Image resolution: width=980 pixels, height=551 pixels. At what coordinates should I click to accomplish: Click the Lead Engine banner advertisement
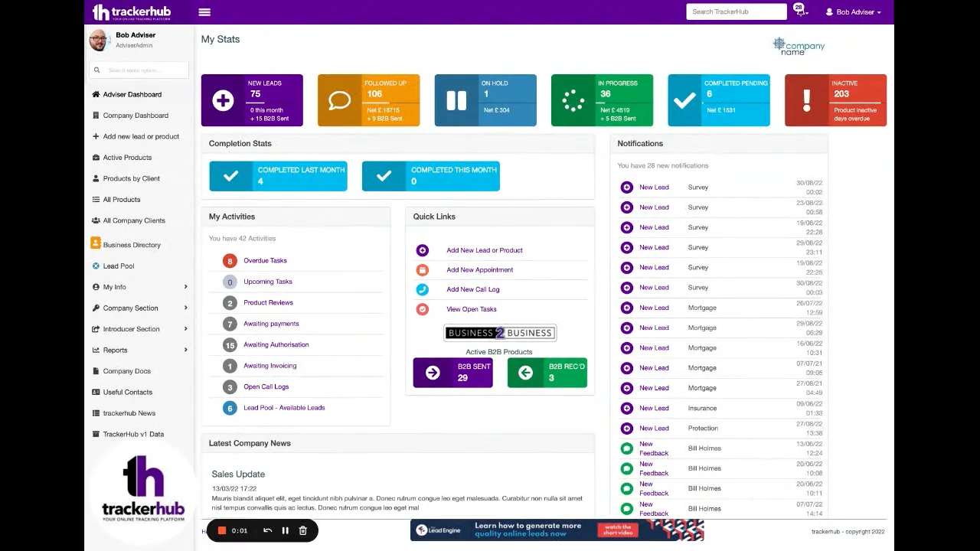point(557,530)
